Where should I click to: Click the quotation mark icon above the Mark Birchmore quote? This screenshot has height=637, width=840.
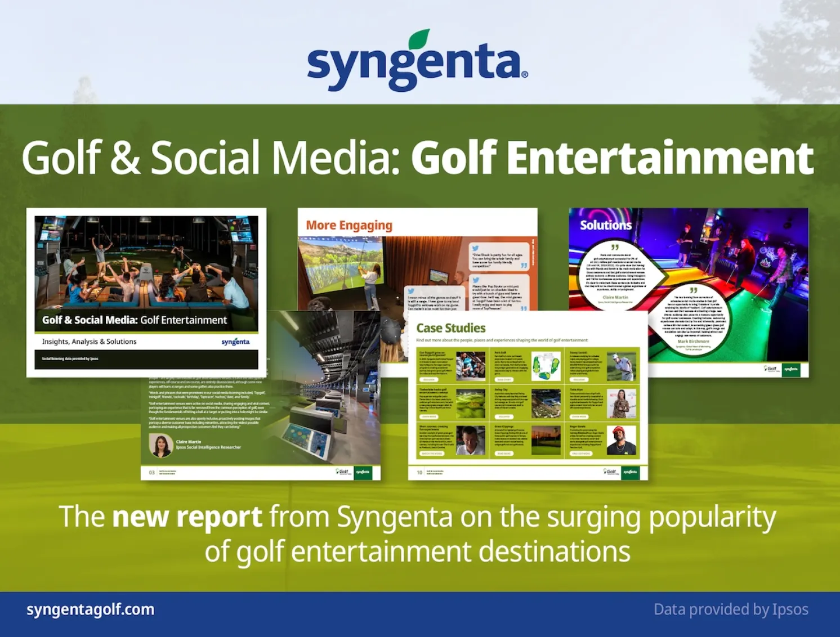(693, 290)
